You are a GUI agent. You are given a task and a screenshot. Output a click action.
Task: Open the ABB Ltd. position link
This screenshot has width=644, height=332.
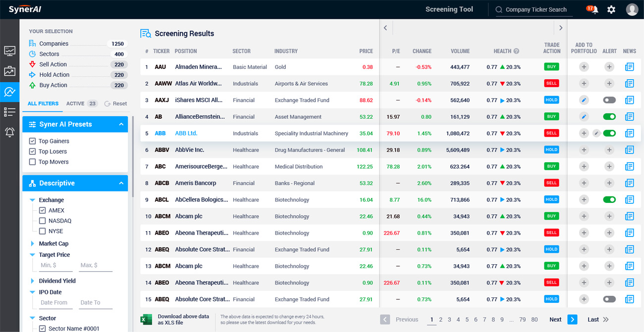click(186, 133)
